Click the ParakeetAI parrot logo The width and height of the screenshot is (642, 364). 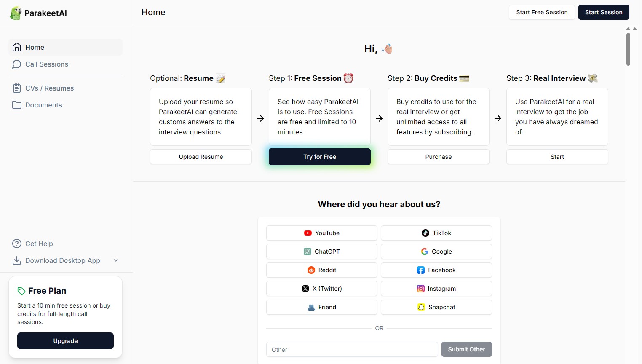coord(15,13)
